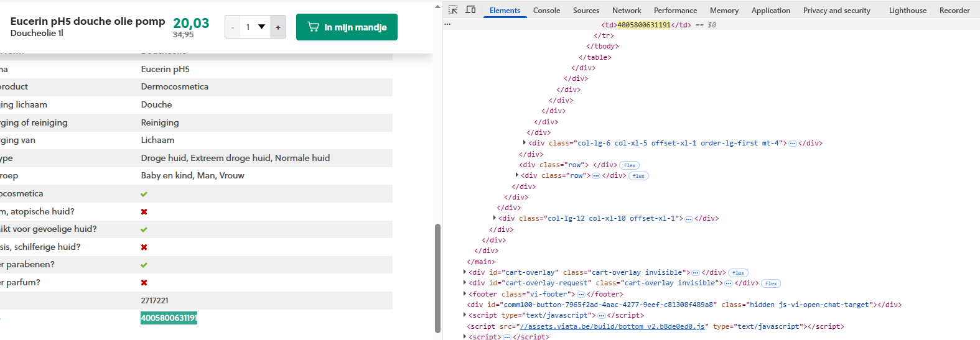Open the Memory tab

point(724,11)
